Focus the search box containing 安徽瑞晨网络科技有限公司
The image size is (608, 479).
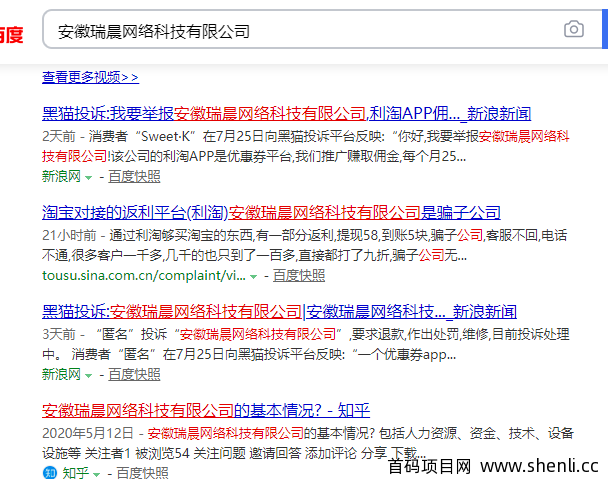tap(322, 29)
